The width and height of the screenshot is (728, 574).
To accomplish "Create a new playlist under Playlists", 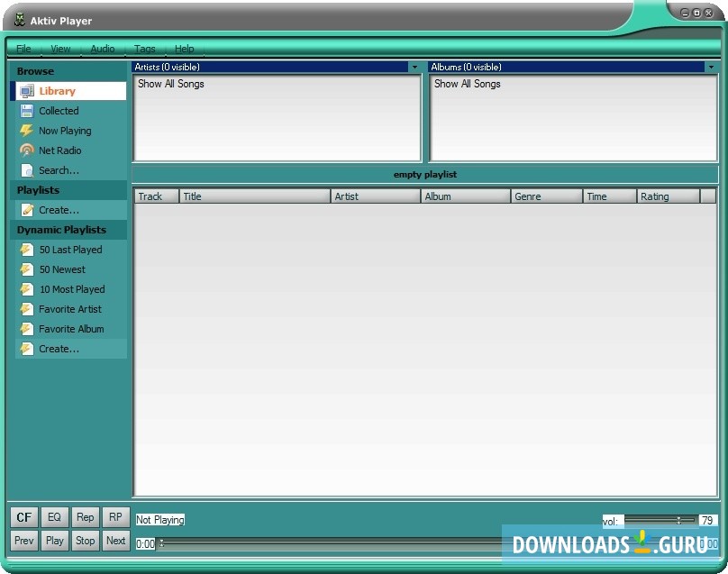I will (56, 209).
